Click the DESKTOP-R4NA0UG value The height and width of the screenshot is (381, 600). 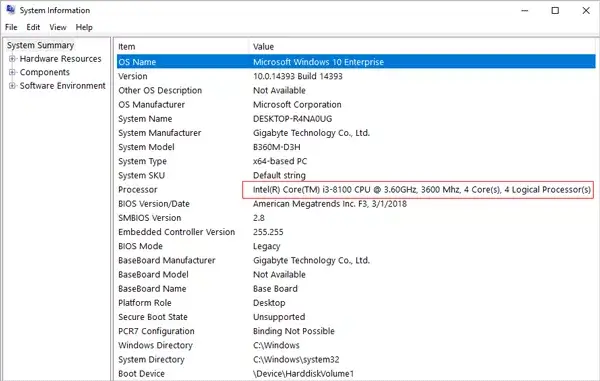[x=292, y=119]
